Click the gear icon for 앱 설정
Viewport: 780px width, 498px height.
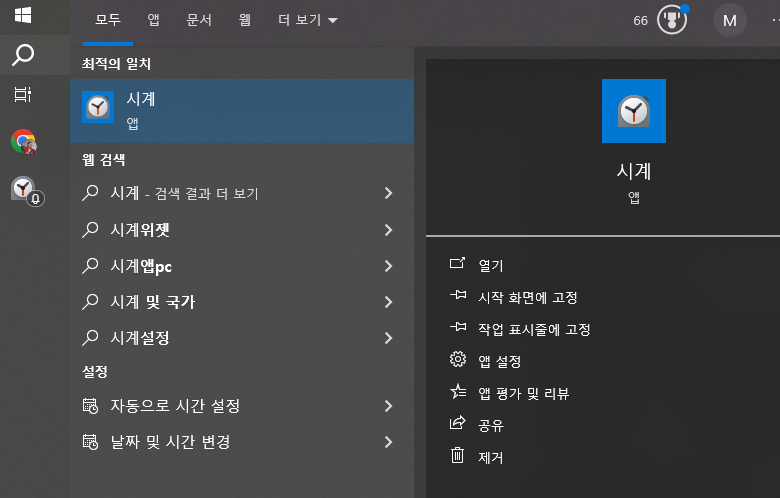tap(458, 359)
